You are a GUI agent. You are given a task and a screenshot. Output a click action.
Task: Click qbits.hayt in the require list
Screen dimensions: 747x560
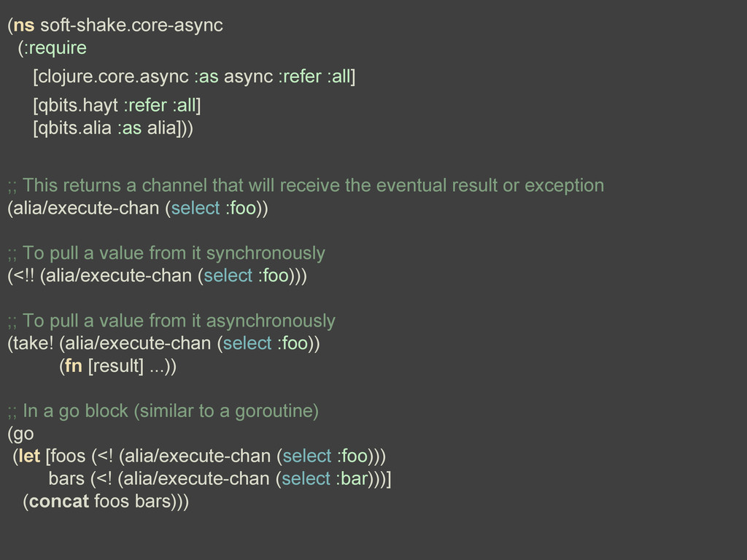[x=77, y=105]
